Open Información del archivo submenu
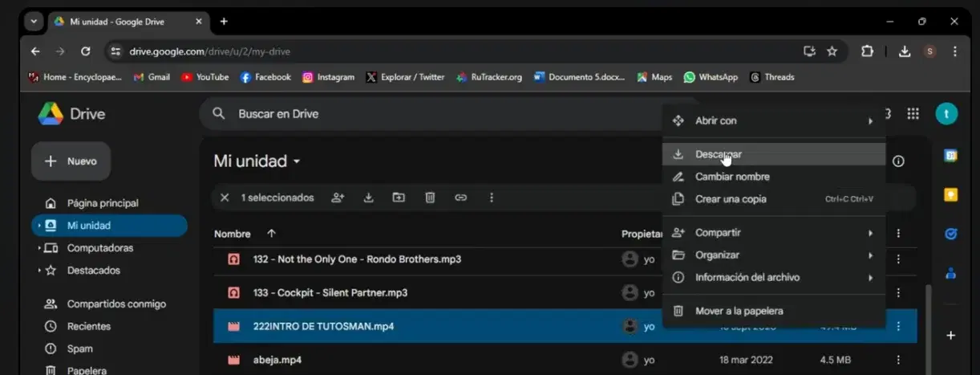This screenshot has height=375, width=980. point(774,278)
